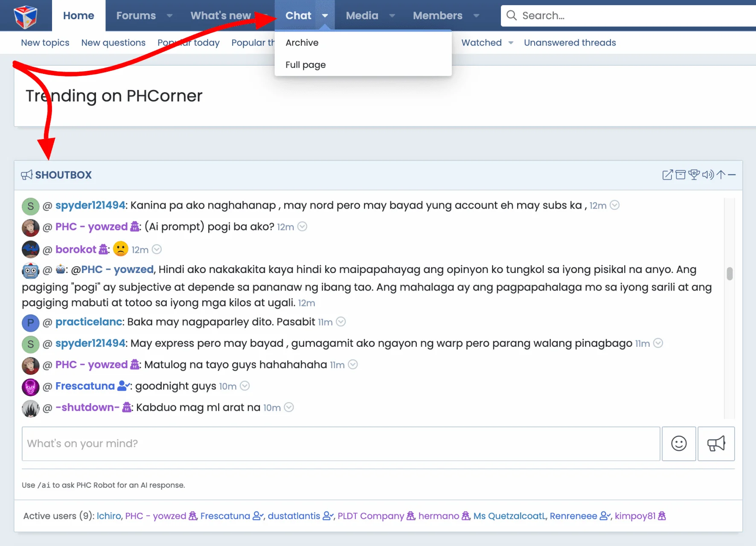Expand the Media dropdown arrow
Image resolution: width=756 pixels, height=546 pixels.
pos(392,16)
